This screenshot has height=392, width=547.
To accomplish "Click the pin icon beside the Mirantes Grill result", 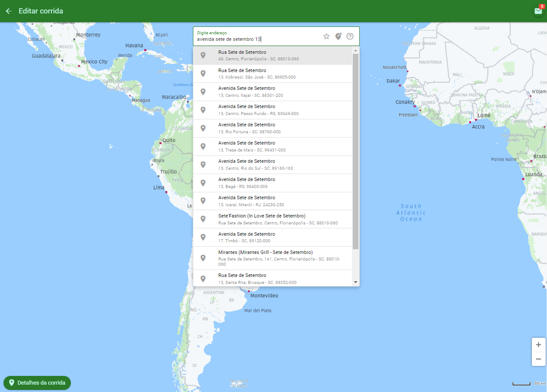I will tap(203, 258).
